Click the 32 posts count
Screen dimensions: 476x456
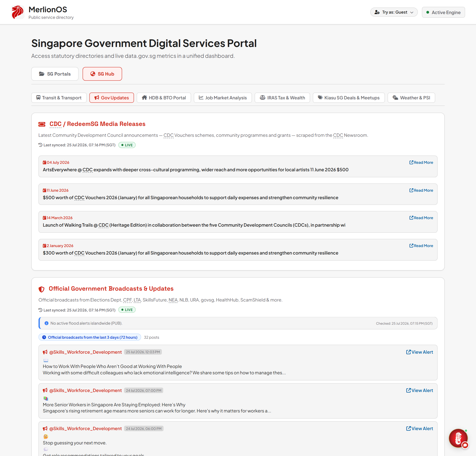pos(152,337)
